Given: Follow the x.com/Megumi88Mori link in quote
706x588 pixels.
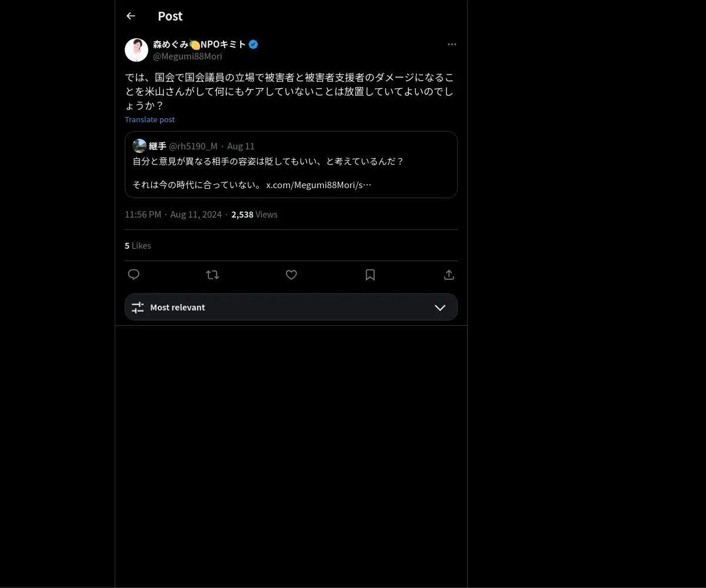Looking at the screenshot, I should [x=319, y=185].
